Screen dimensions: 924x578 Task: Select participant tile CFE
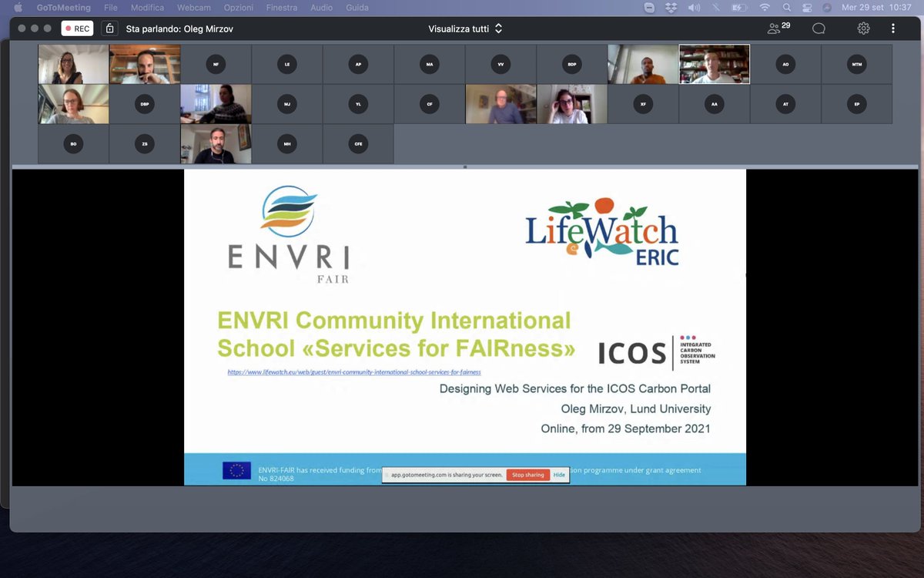tap(358, 144)
